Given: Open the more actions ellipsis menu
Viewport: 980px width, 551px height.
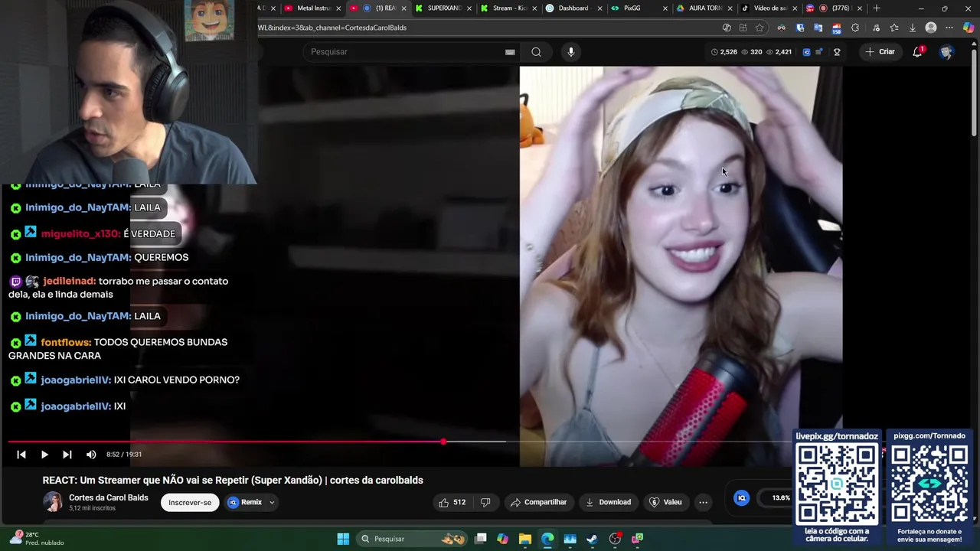Looking at the screenshot, I should 703,502.
